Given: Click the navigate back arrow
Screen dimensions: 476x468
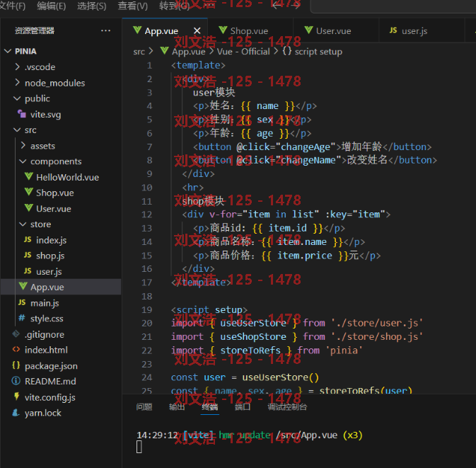Looking at the screenshot, I should click(x=277, y=5).
